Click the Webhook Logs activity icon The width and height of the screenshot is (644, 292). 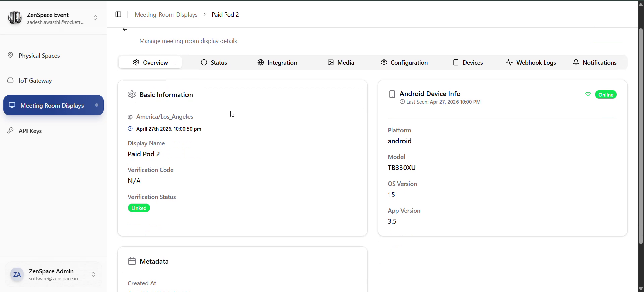pyautogui.click(x=509, y=62)
